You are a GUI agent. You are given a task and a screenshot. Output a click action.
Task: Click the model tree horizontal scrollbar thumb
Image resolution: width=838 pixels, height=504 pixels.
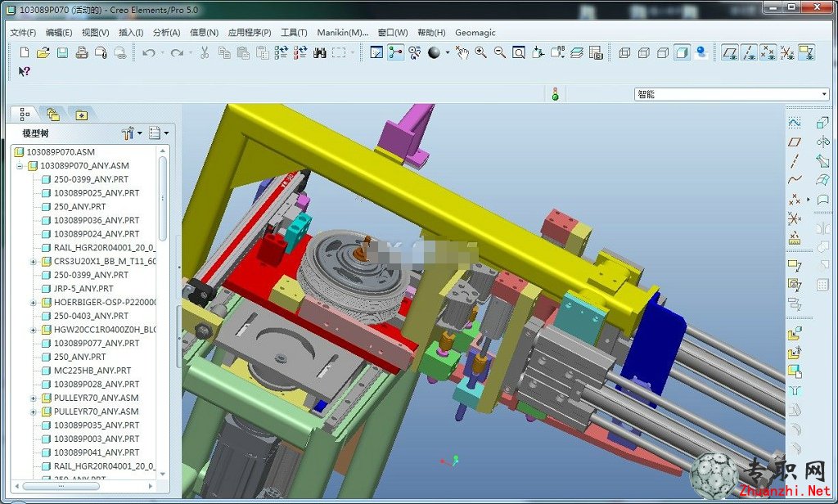click(61, 486)
